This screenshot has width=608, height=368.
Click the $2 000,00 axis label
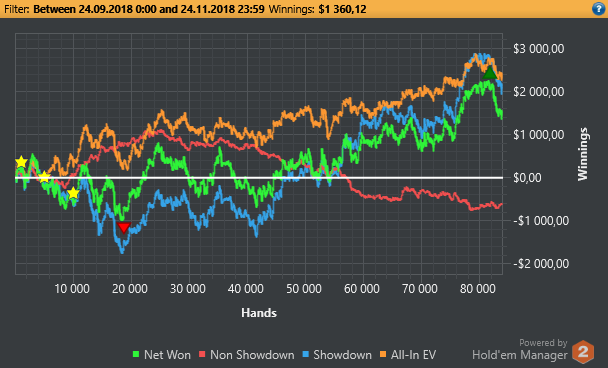click(x=539, y=92)
